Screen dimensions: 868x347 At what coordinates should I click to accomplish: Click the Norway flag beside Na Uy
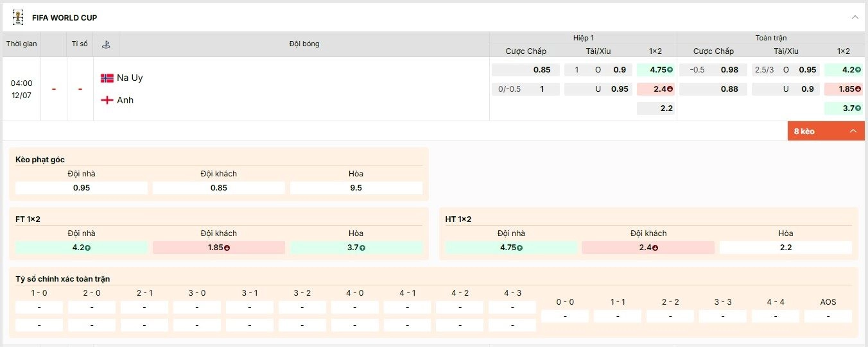point(107,78)
